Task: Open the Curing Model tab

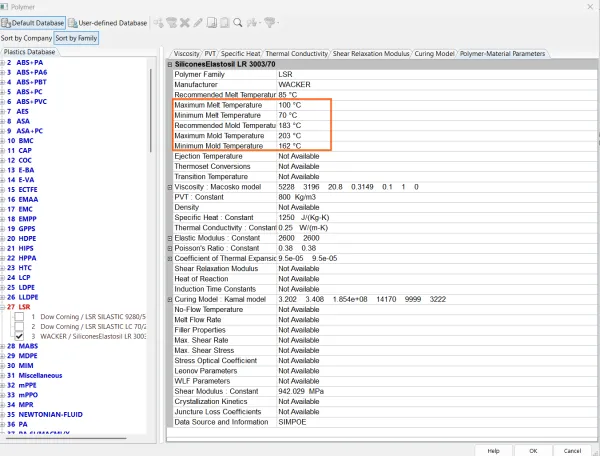Action: click(x=434, y=54)
